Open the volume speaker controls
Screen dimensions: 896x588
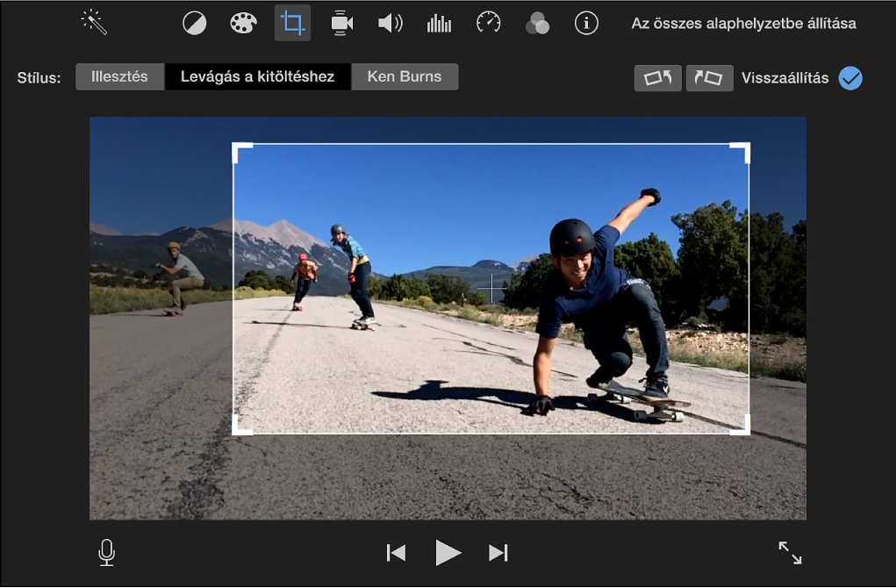point(391,24)
